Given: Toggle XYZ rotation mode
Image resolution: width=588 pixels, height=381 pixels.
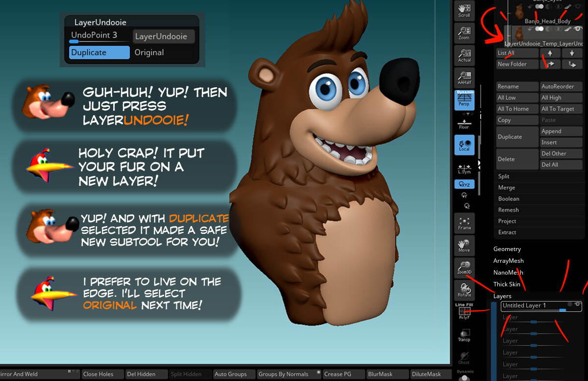Looking at the screenshot, I should pos(464,184).
